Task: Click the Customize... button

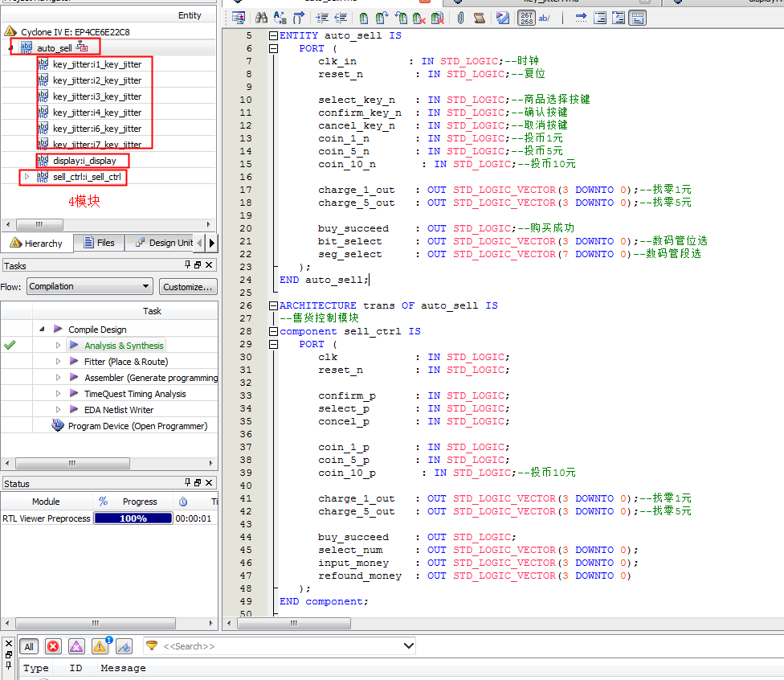Action: pyautogui.click(x=188, y=286)
